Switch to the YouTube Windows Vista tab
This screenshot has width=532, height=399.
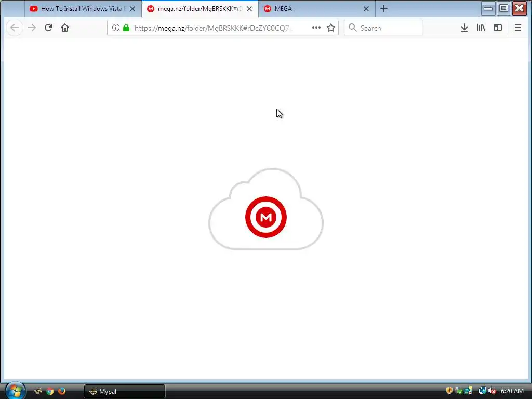pos(83,9)
